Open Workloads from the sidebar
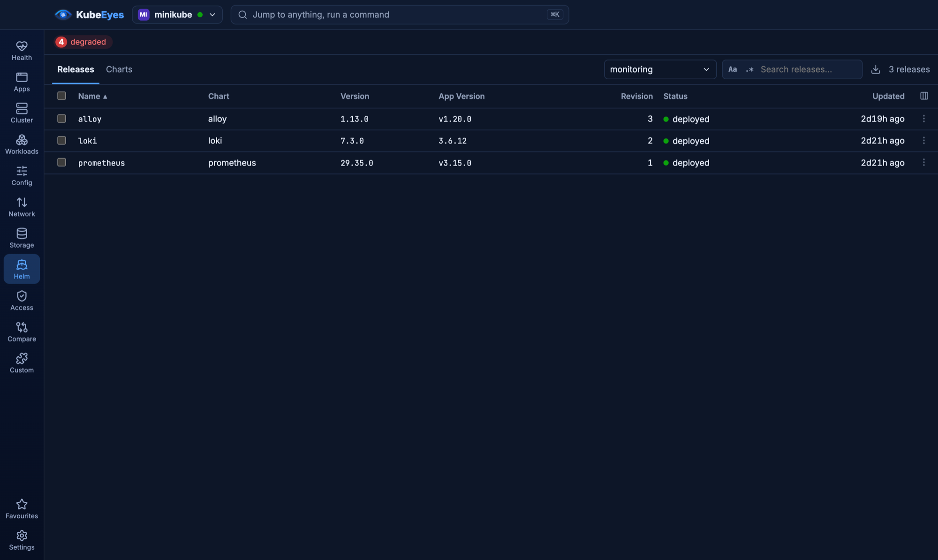Image resolution: width=938 pixels, height=560 pixels. 22,144
